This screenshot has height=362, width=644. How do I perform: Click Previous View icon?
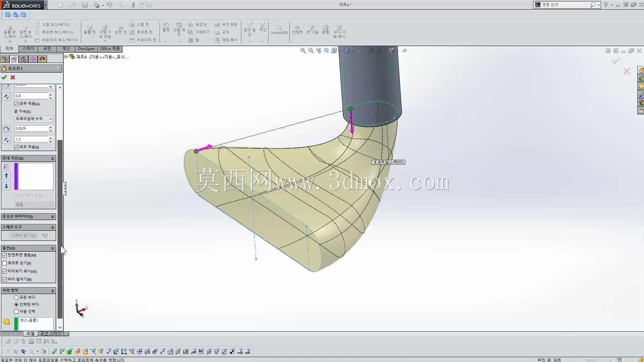click(319, 50)
